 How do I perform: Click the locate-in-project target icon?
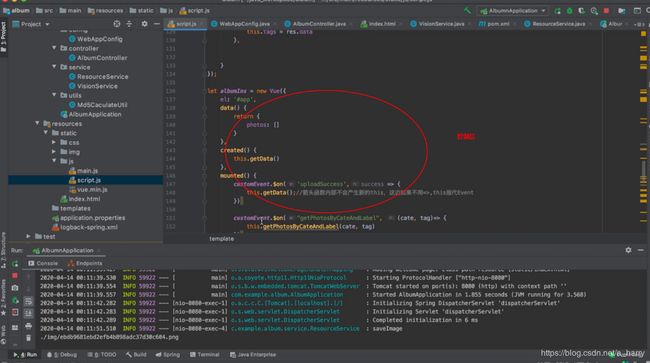[117, 24]
